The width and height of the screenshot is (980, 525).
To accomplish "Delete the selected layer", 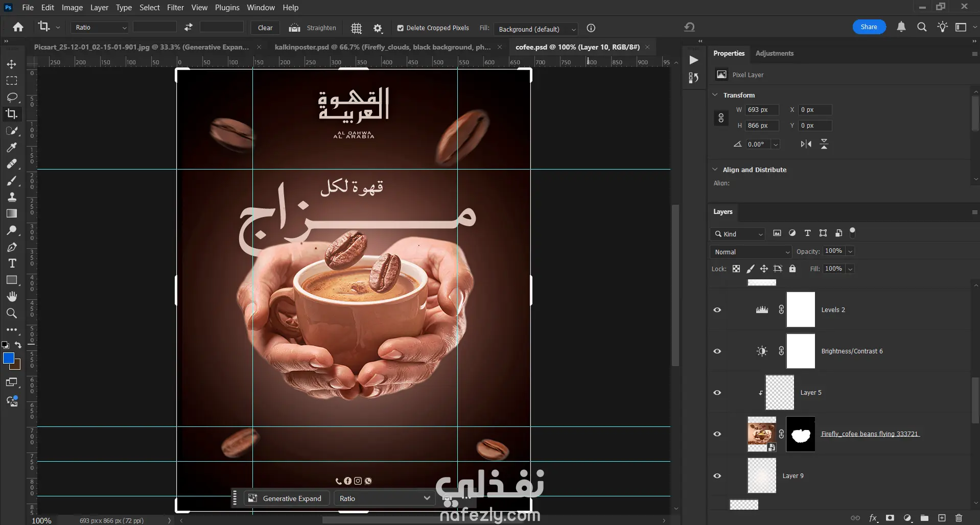I will [x=959, y=518].
